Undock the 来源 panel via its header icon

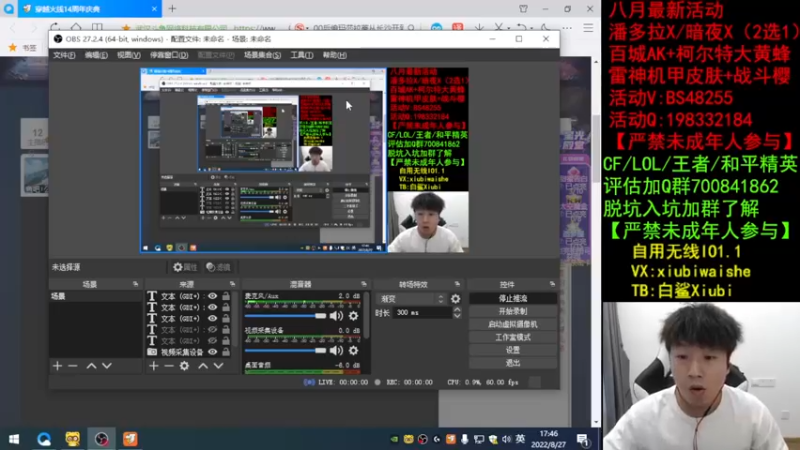(232, 284)
